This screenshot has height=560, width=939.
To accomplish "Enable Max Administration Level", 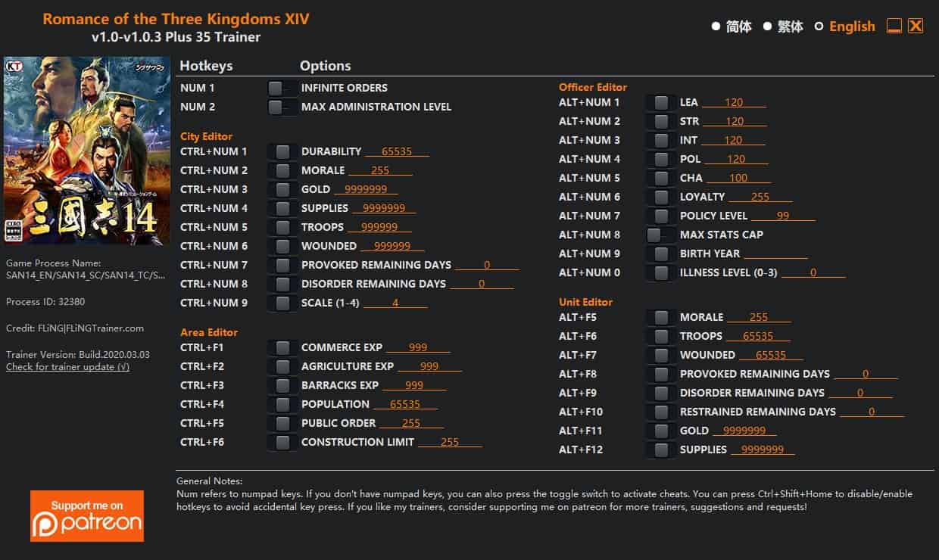I will click(282, 107).
